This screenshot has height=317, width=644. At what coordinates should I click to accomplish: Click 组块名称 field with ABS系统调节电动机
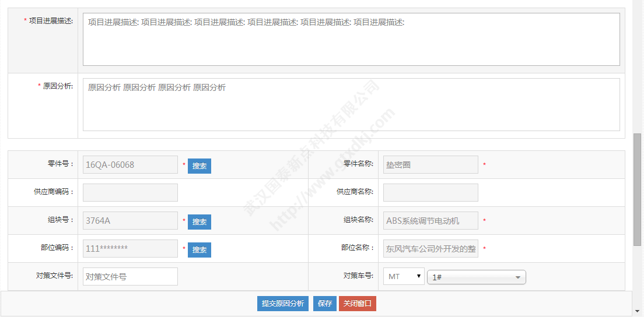click(x=430, y=221)
